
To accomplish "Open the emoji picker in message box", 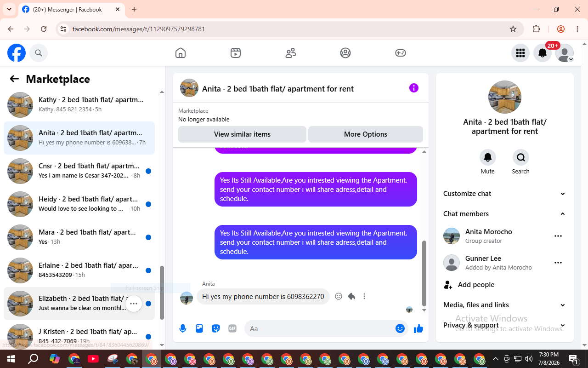I will (x=400, y=328).
